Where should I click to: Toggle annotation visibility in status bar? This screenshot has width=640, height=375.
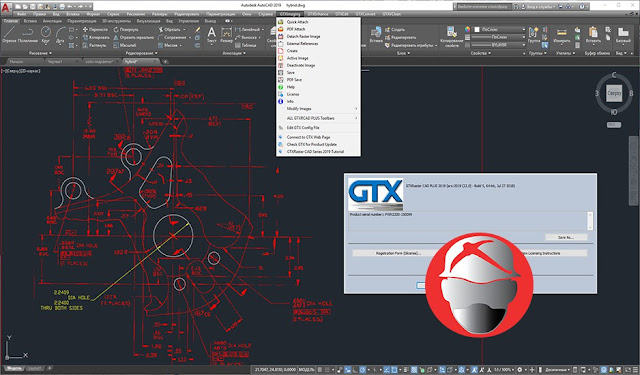point(474,370)
